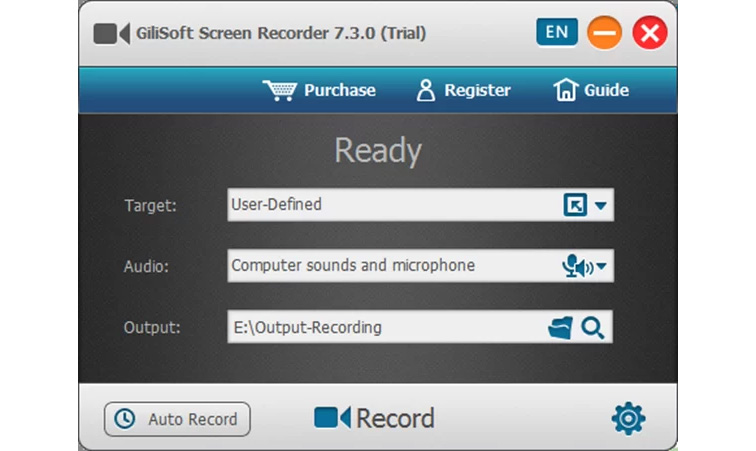The image size is (756, 451).
Task: Click the magnifier icon in the Output field
Action: (x=593, y=328)
